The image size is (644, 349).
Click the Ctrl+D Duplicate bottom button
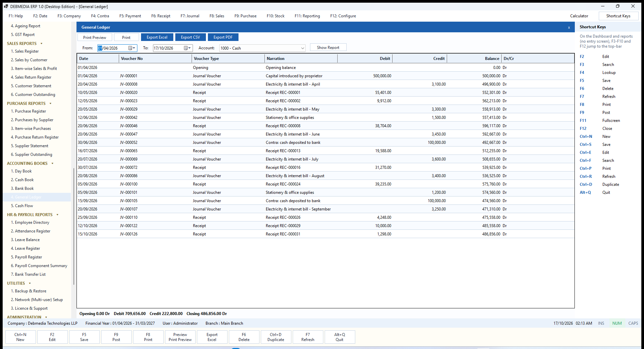click(x=276, y=337)
